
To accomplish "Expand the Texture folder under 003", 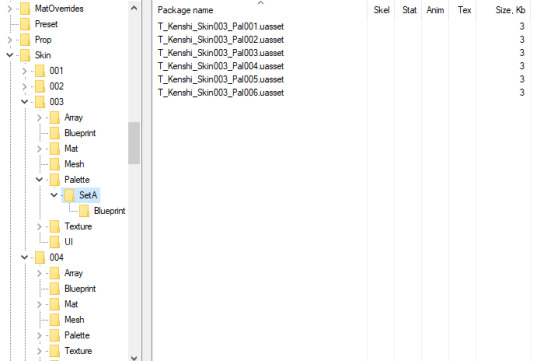I will (39, 227).
